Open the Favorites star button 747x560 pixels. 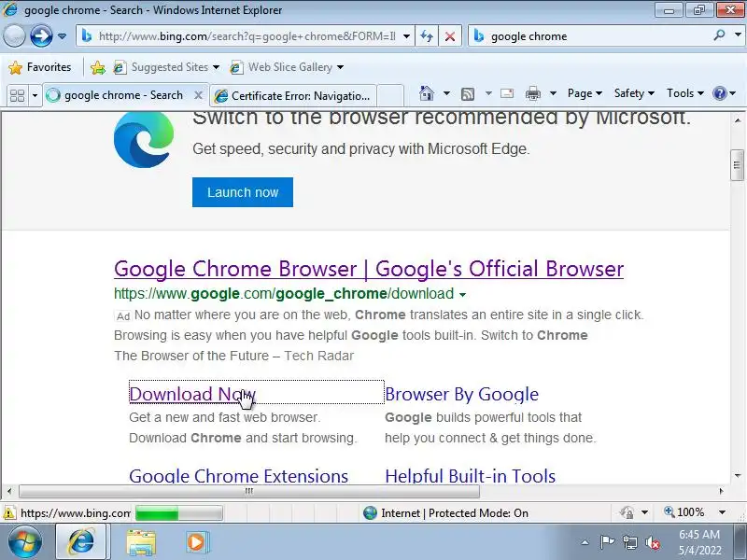pyautogui.click(x=40, y=67)
